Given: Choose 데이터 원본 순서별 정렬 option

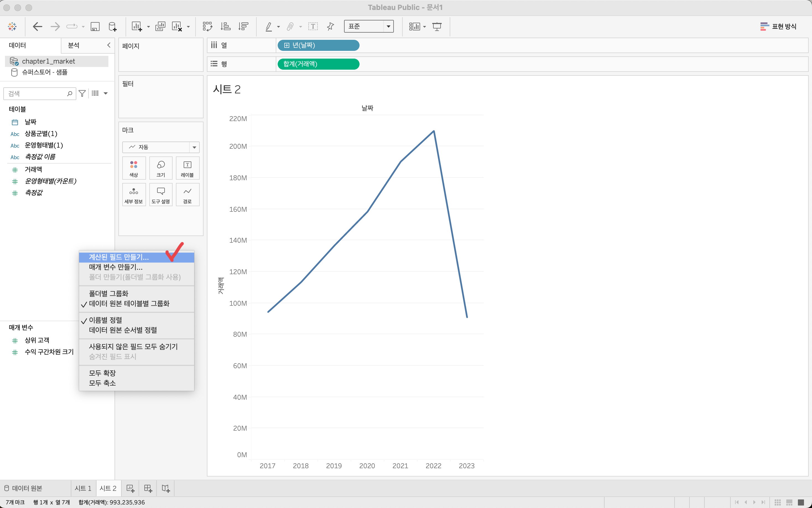Looking at the screenshot, I should pos(123,330).
